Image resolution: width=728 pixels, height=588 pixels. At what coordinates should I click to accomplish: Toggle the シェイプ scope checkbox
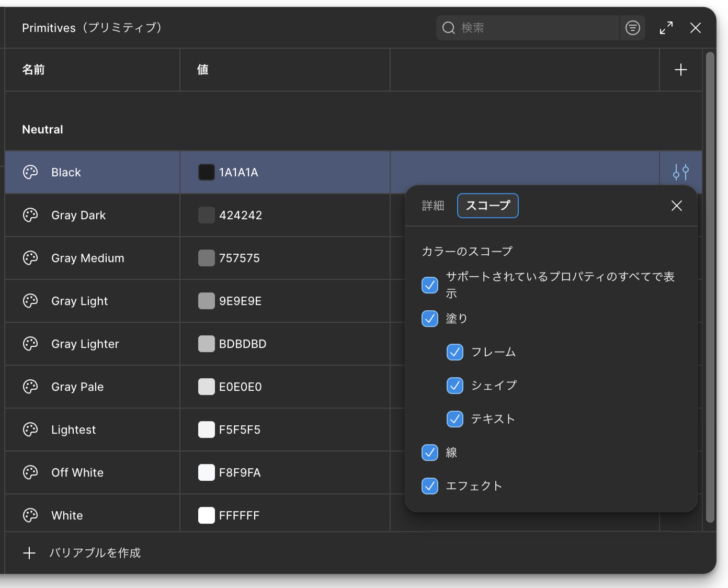coord(455,386)
